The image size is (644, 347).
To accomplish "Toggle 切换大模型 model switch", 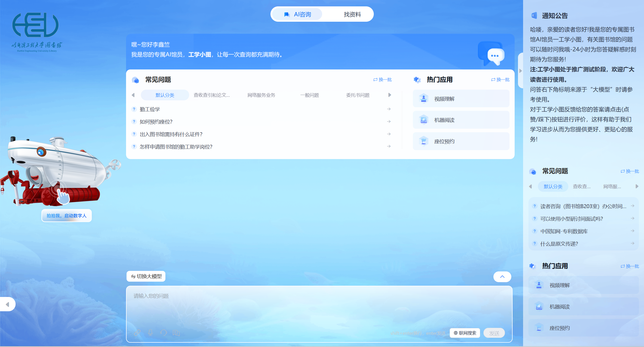I will point(146,276).
